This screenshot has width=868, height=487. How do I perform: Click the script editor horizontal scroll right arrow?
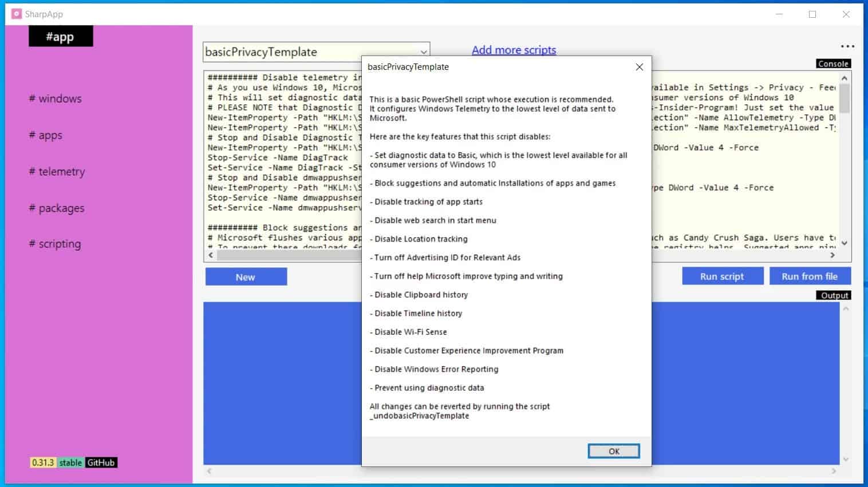point(833,255)
